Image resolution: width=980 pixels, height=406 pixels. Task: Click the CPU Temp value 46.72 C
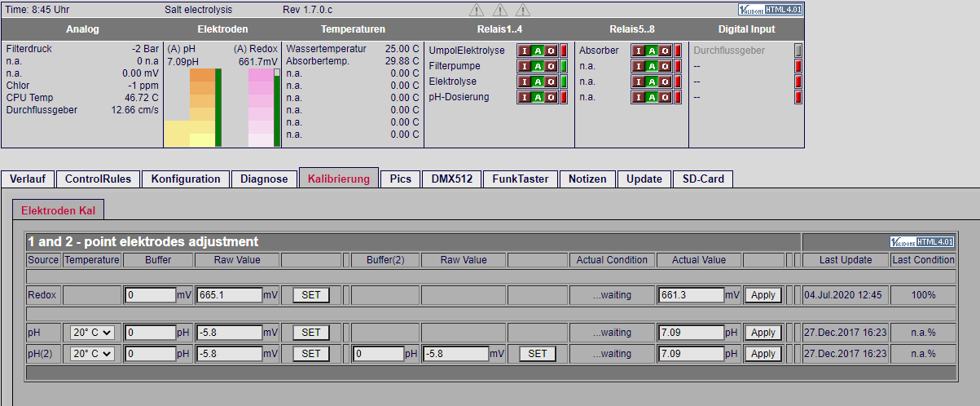pyautogui.click(x=141, y=98)
